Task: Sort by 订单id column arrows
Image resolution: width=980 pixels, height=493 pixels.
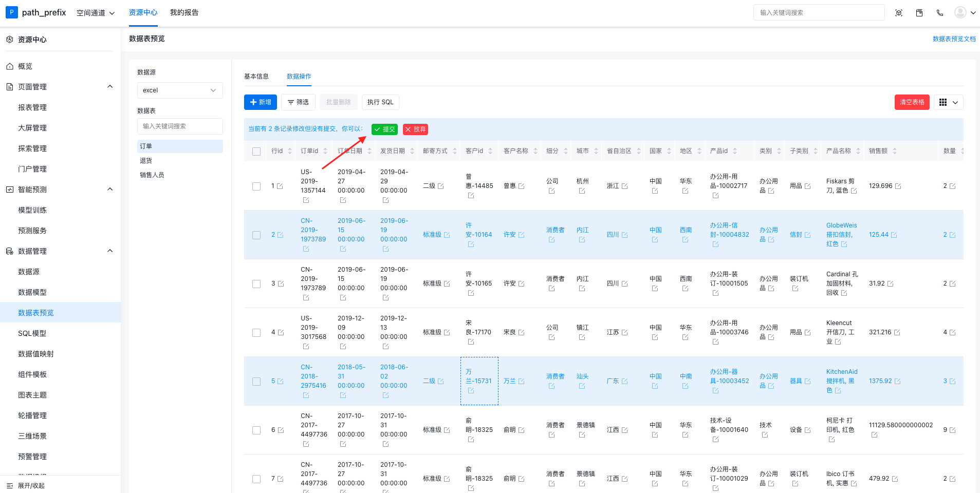Action: pos(325,151)
